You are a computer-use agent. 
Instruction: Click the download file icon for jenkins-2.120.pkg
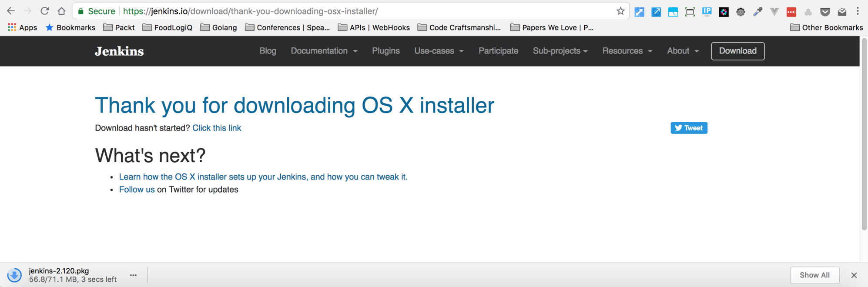coord(14,275)
